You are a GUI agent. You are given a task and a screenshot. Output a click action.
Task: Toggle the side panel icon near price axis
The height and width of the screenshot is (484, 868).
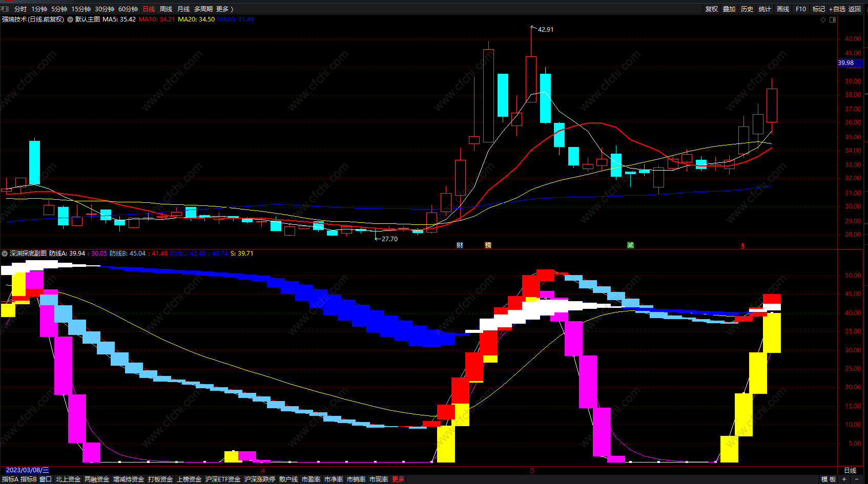tap(833, 20)
